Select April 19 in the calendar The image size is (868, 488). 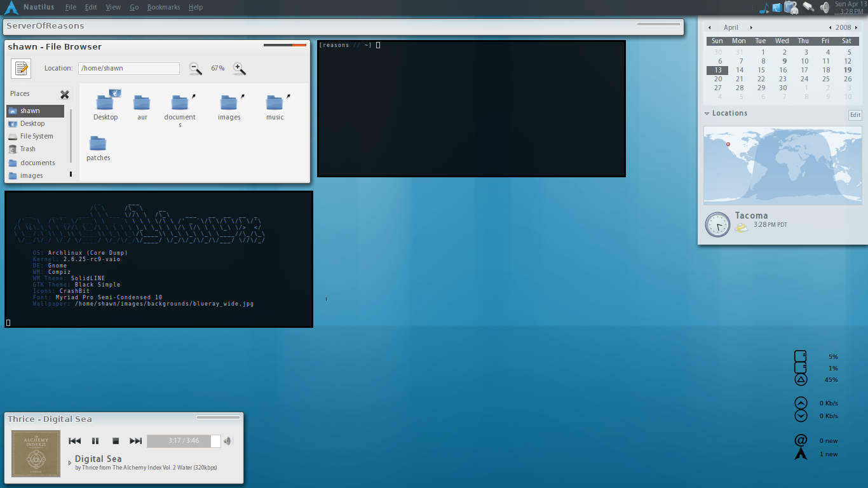pyautogui.click(x=848, y=71)
